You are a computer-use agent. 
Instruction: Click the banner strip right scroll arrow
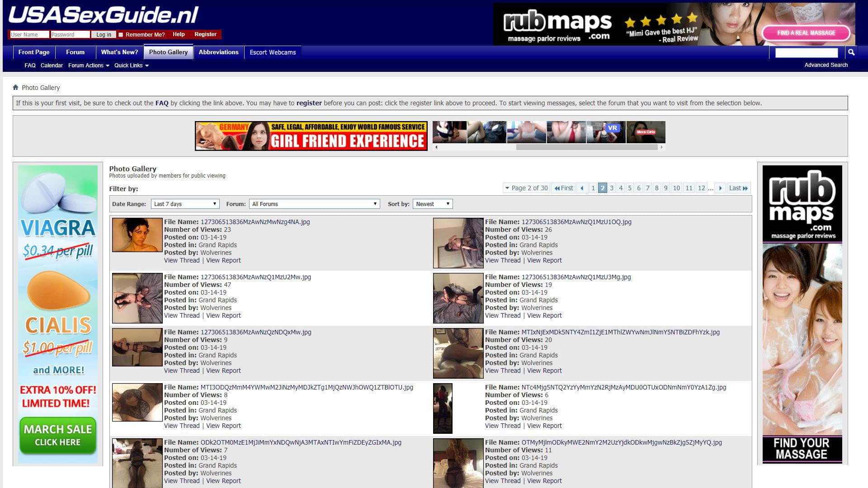pyautogui.click(x=661, y=147)
